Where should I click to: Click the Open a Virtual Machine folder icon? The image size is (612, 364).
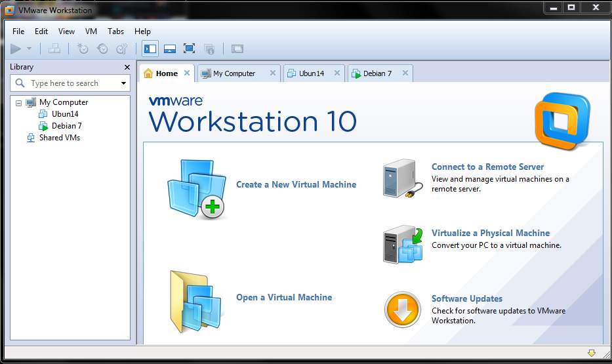pos(196,302)
